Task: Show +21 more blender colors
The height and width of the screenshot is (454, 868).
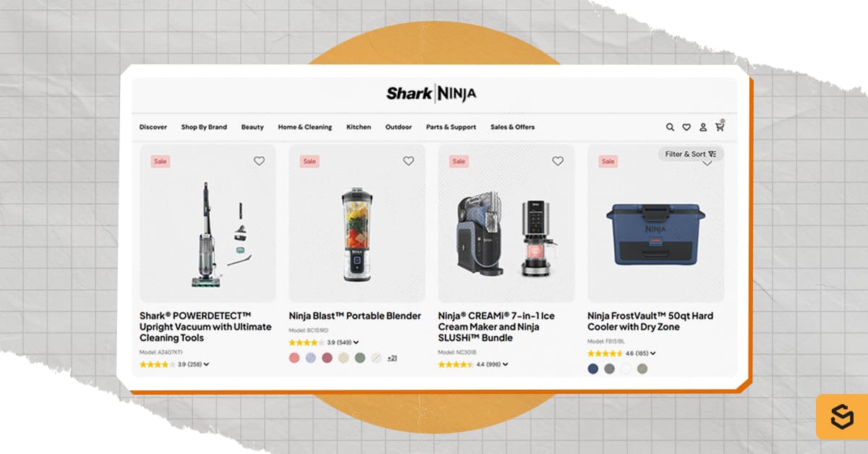Action: pos(392,358)
